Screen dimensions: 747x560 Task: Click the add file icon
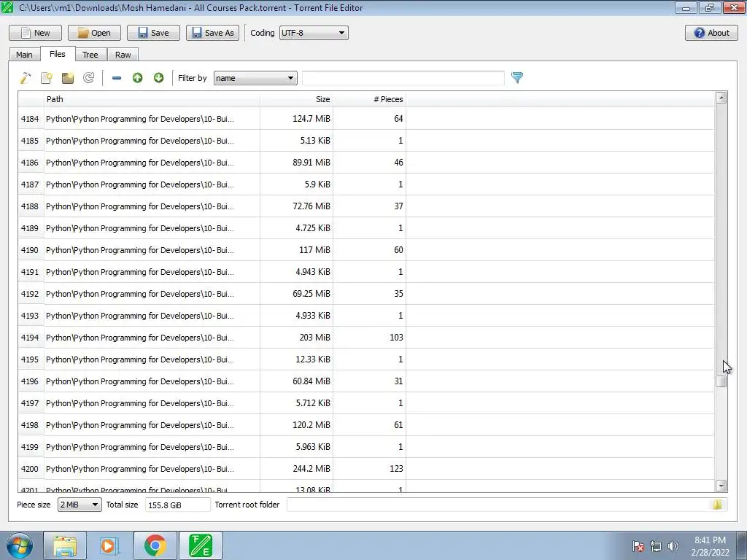[46, 77]
